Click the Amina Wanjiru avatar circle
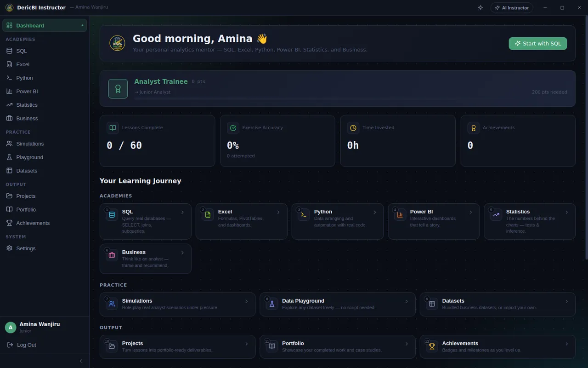Screen dimensions: 588x368 pos(11,328)
